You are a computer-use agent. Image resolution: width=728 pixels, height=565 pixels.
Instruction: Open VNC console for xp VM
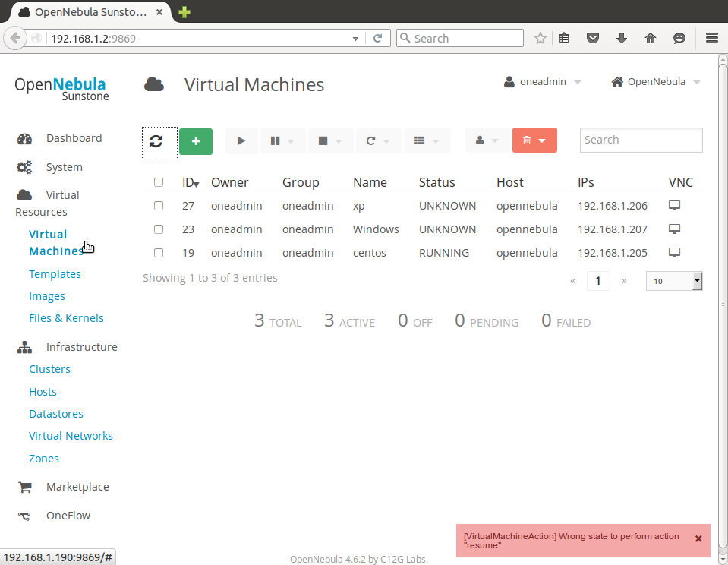coord(673,206)
